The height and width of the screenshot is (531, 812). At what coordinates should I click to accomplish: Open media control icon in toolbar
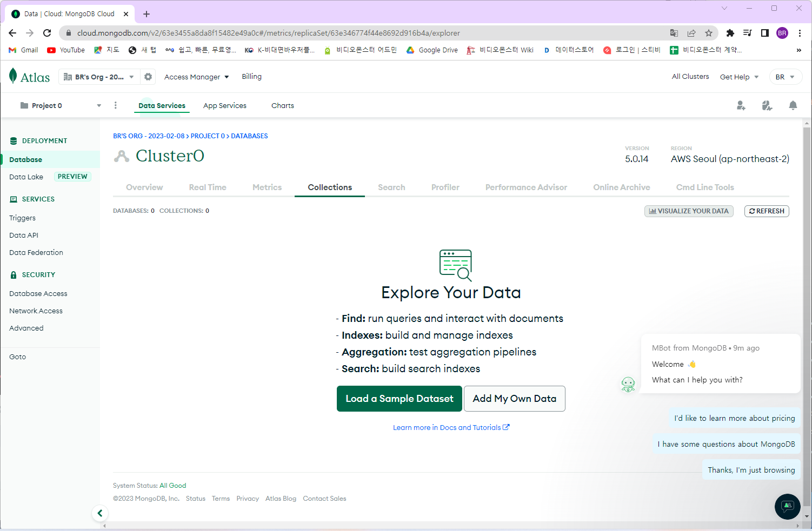[748, 33]
